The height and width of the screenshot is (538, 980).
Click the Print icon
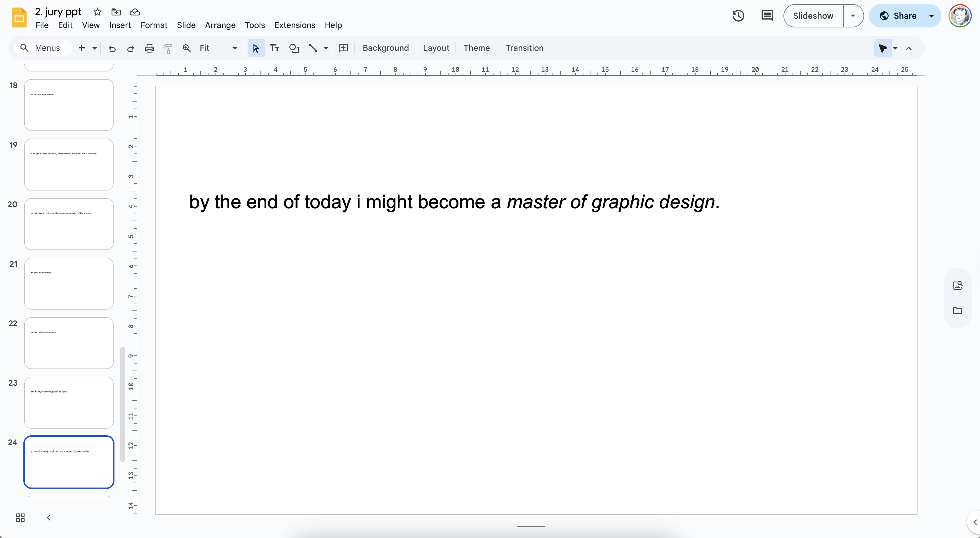[149, 48]
